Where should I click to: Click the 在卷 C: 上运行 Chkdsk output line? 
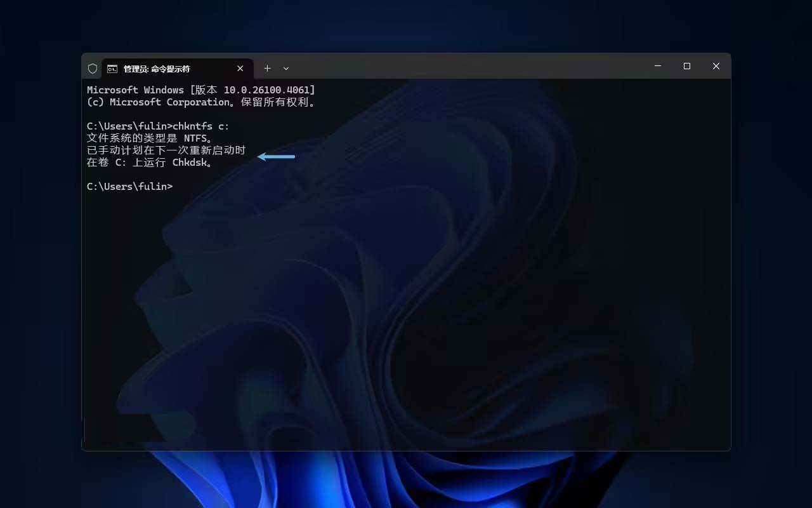pyautogui.click(x=149, y=163)
